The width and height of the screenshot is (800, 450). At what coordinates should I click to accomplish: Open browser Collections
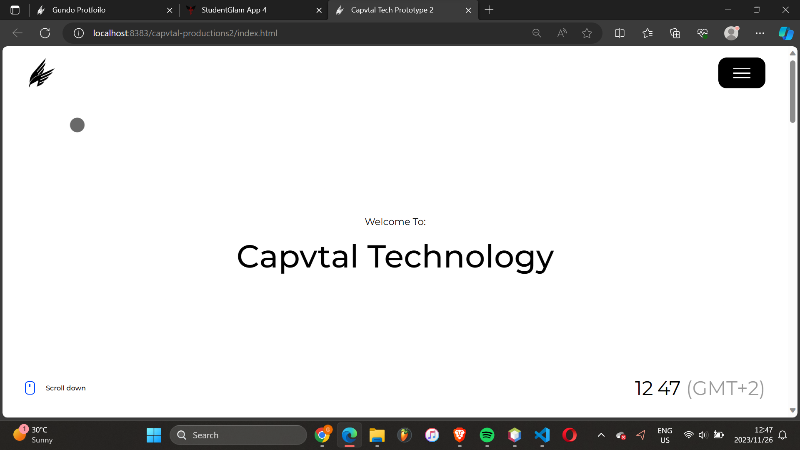click(675, 33)
